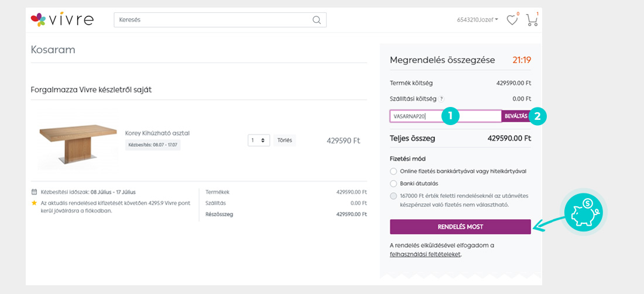Click the RENDELÉS MOST button
Image resolution: width=644 pixels, height=294 pixels.
pyautogui.click(x=460, y=227)
